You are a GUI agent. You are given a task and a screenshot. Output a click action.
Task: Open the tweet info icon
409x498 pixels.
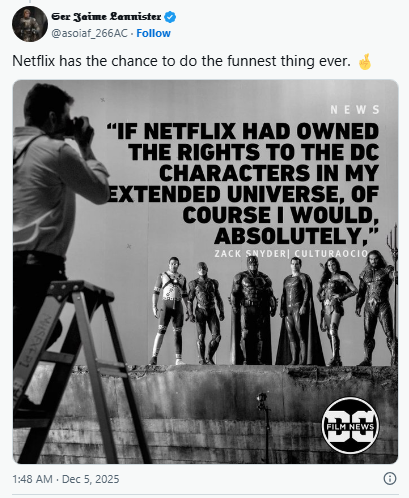coord(390,479)
